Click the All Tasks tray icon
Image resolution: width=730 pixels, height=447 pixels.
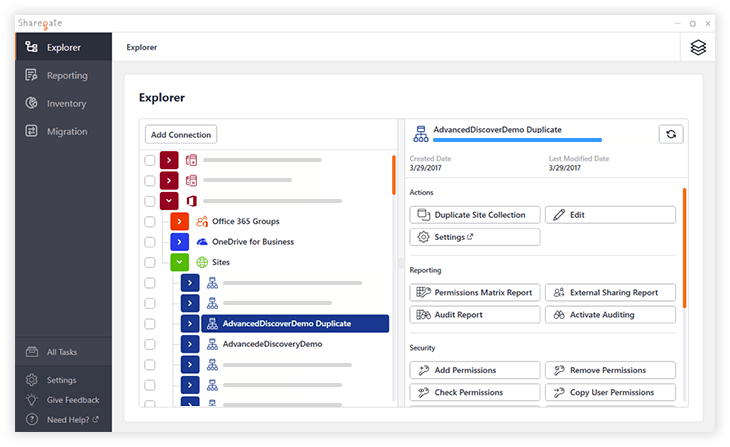click(x=32, y=352)
